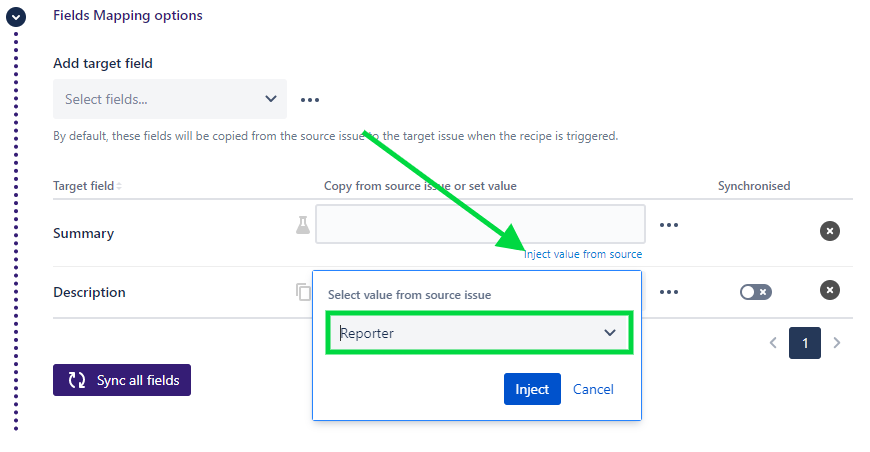Remove the Description field mapping

coord(829,291)
